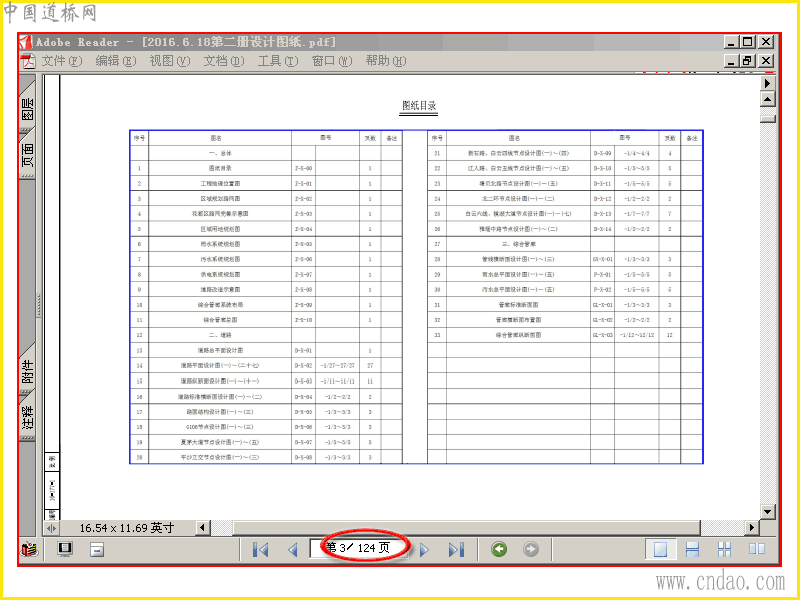Click the horizontal scrollbar left arrow

[x=203, y=528]
